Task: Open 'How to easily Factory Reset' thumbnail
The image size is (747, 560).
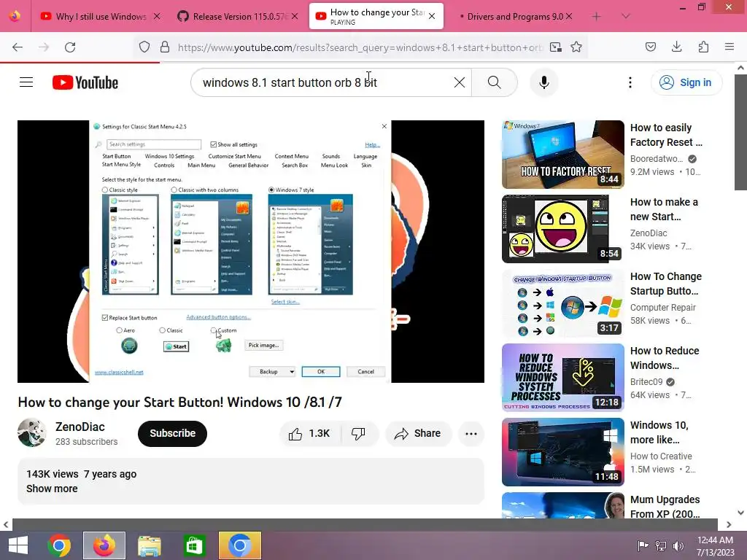Action: tap(562, 155)
